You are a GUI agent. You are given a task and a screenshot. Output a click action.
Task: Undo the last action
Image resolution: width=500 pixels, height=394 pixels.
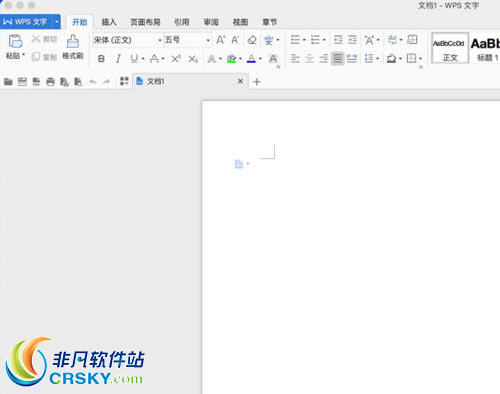[93, 82]
